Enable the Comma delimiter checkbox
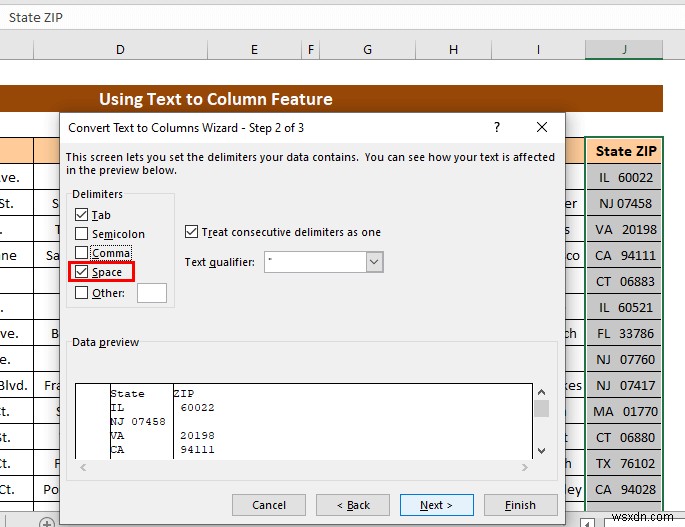The width and height of the screenshot is (685, 527). 81,253
